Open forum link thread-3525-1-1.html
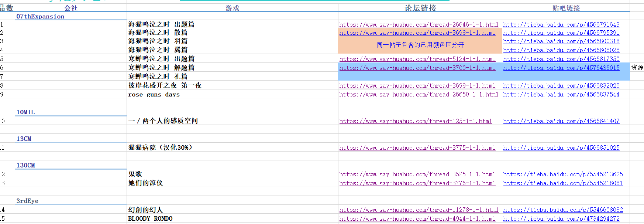 click(x=417, y=174)
